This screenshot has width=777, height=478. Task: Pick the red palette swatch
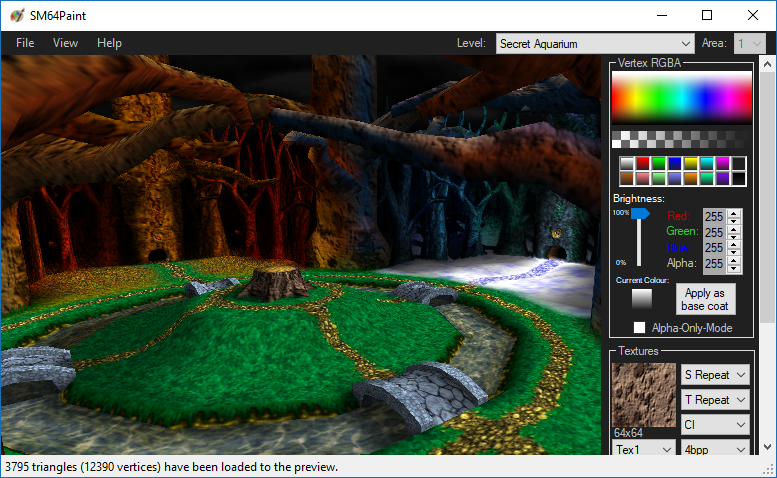click(x=643, y=163)
